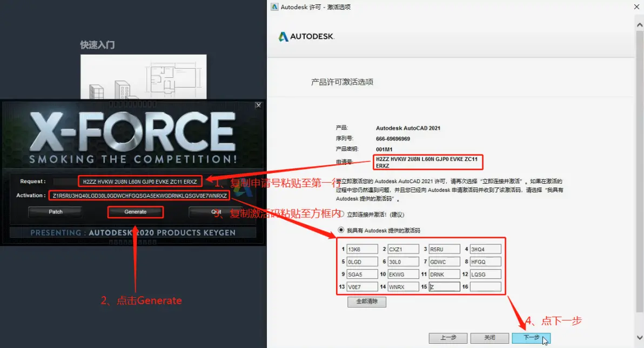The height and width of the screenshot is (348, 644).
Task: Click the Autodesk window vertical scrollbar thumb
Action: tap(640, 171)
